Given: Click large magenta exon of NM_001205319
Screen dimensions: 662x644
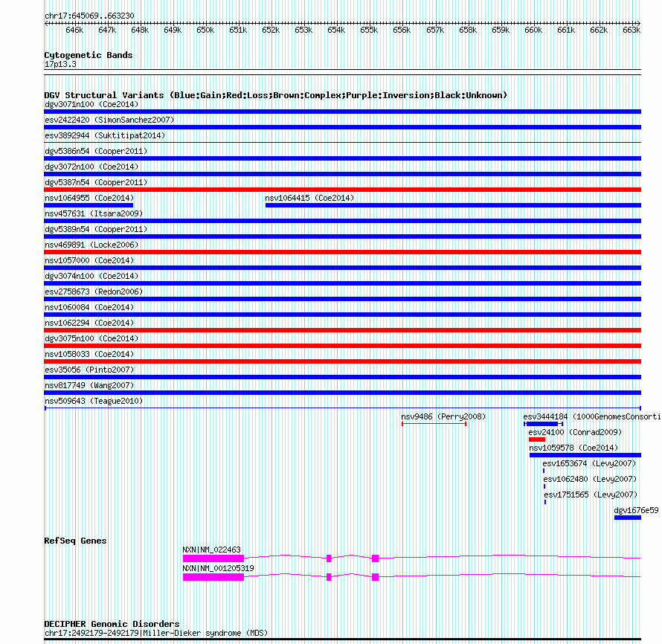Looking at the screenshot, I should coord(213,577).
